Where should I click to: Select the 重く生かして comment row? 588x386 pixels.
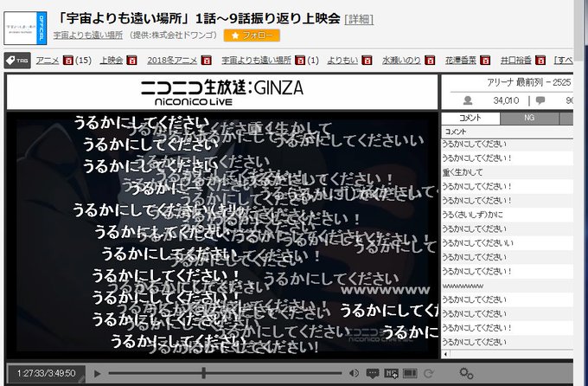(x=507, y=172)
